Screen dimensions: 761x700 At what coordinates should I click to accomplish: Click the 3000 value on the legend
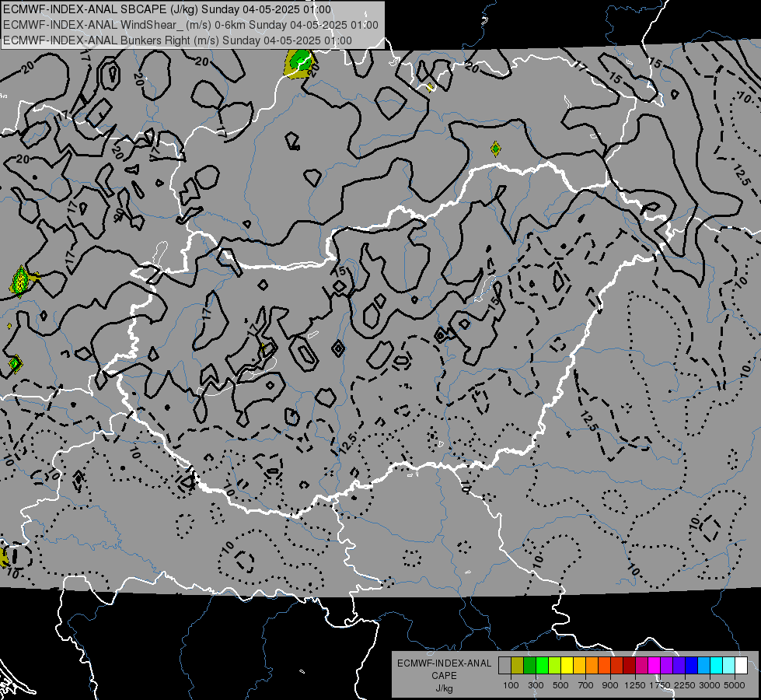(x=710, y=685)
